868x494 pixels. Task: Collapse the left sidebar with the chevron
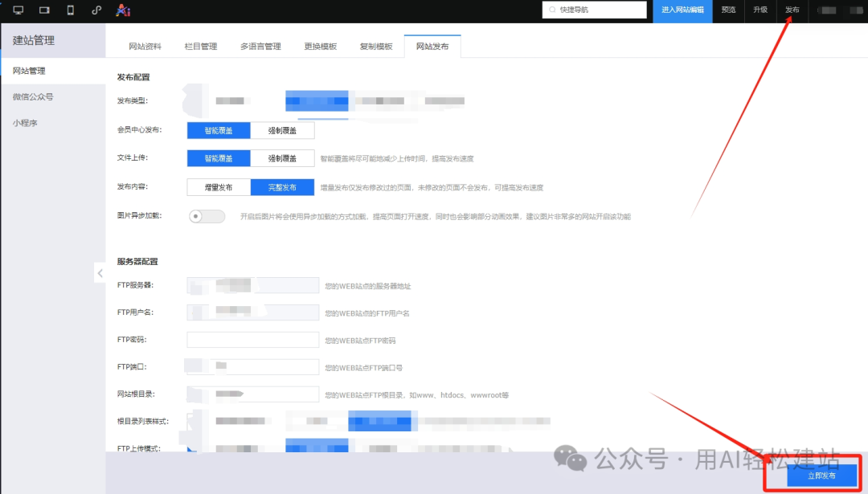[100, 273]
